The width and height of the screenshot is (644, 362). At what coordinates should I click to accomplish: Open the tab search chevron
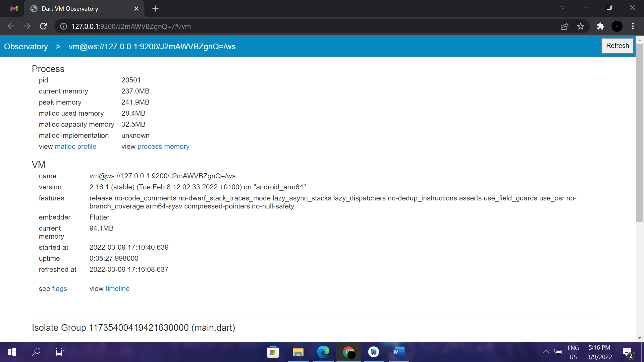(x=563, y=7)
